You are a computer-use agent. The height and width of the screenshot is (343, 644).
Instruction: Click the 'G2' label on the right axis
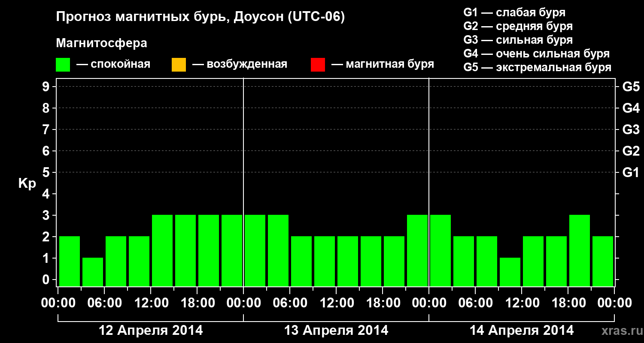click(631, 151)
